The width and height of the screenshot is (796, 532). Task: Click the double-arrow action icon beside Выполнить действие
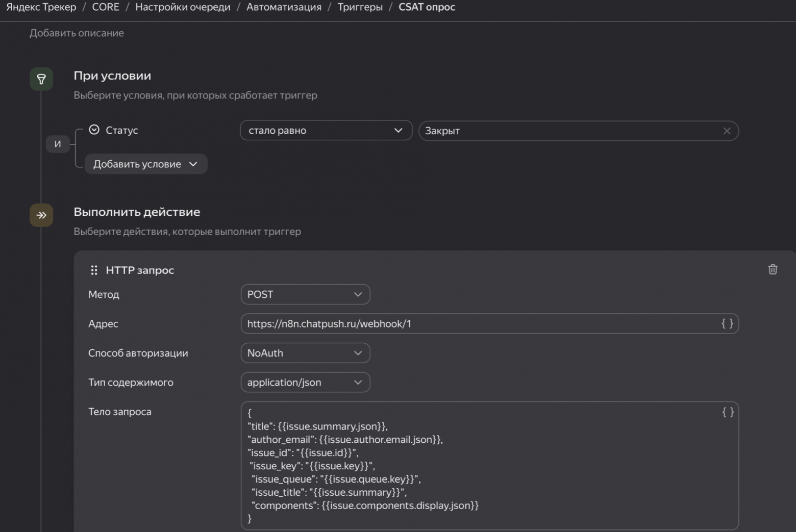pyautogui.click(x=41, y=215)
